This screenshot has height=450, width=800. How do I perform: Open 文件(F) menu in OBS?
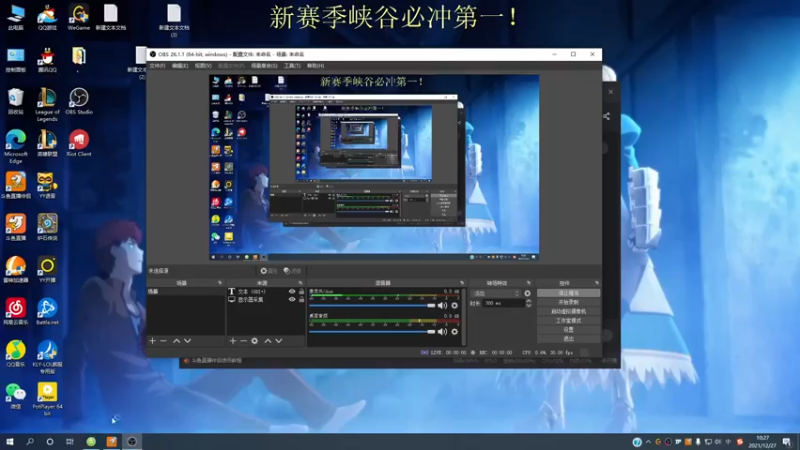[157, 66]
